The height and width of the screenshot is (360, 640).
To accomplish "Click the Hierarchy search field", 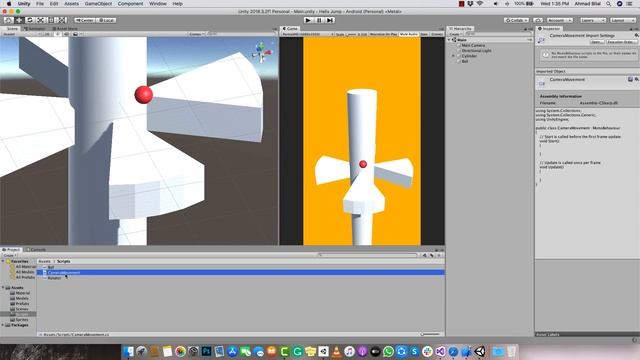I will (x=498, y=34).
